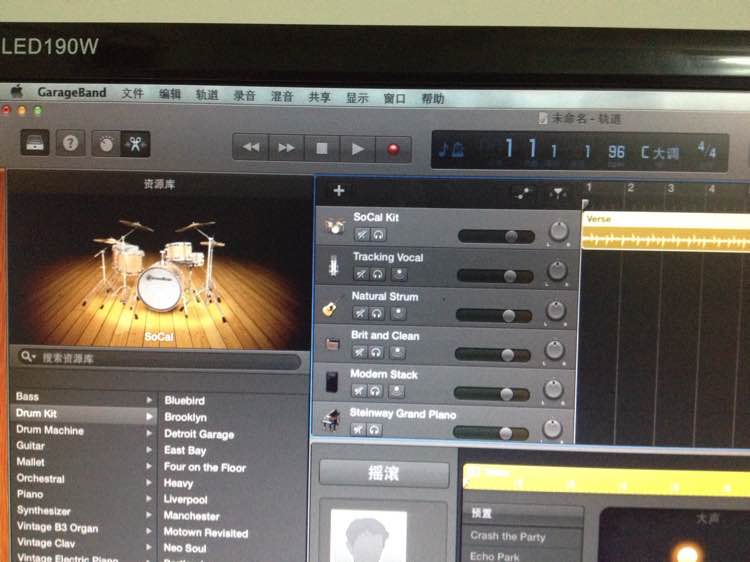Mute the Steinway Grand Piano track
Viewport: 750px width, 562px height.
(x=358, y=430)
